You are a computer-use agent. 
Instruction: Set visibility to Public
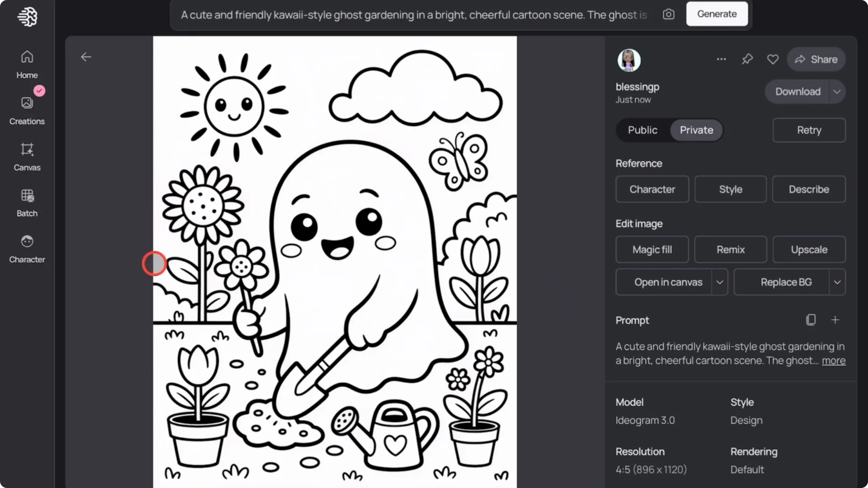click(642, 130)
